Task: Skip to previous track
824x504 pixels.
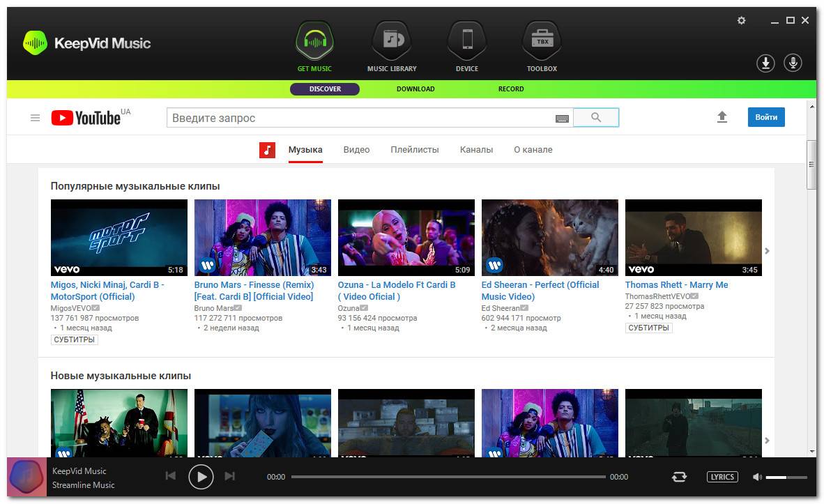Action: (171, 476)
